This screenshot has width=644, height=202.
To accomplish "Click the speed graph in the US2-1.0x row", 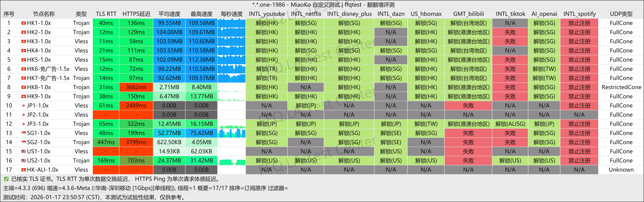I will pos(232,160).
